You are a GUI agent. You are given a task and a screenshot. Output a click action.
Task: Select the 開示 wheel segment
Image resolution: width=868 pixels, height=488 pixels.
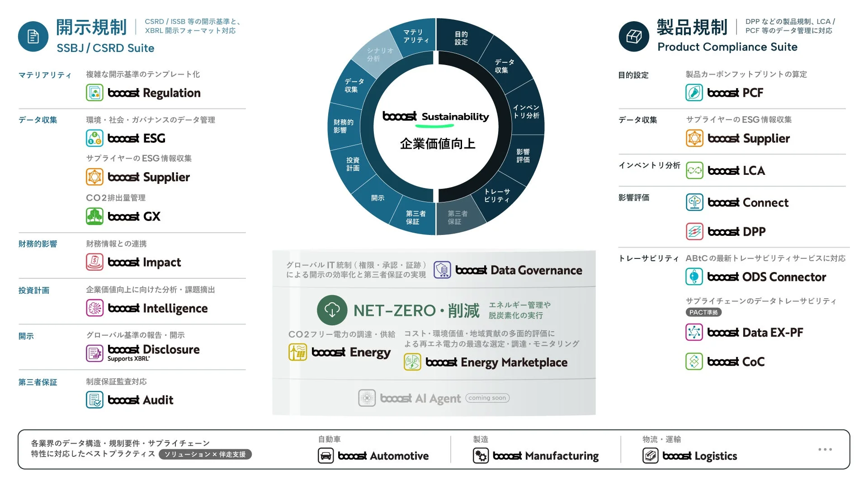coord(377,198)
